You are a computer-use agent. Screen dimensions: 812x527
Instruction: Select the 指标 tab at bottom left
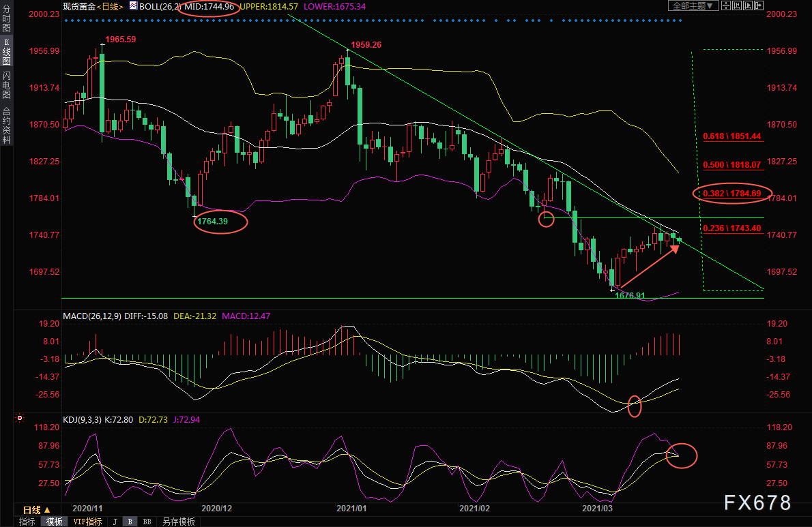coord(27,522)
